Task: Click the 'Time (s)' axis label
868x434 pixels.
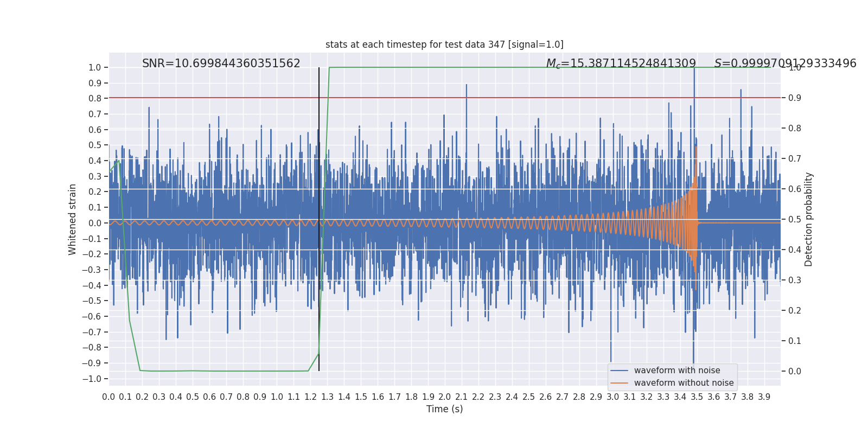Action: point(444,409)
